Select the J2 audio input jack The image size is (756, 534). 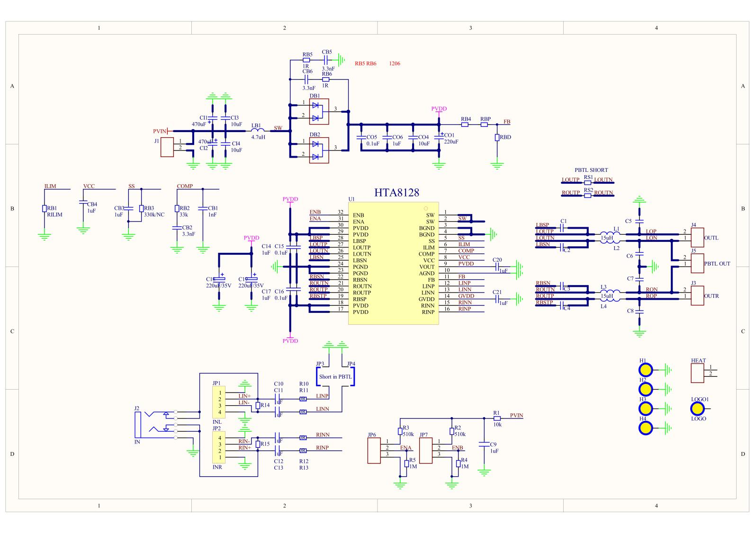pos(138,425)
